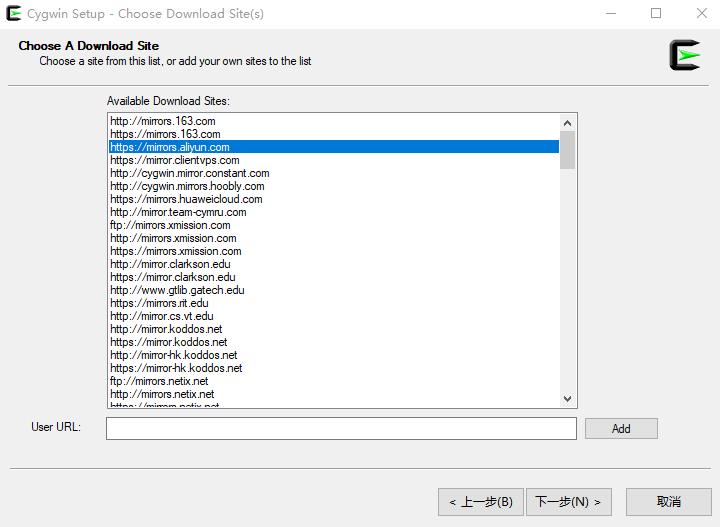
Task: Select http://cygwin.mirror.constant.com site
Action: 334,173
